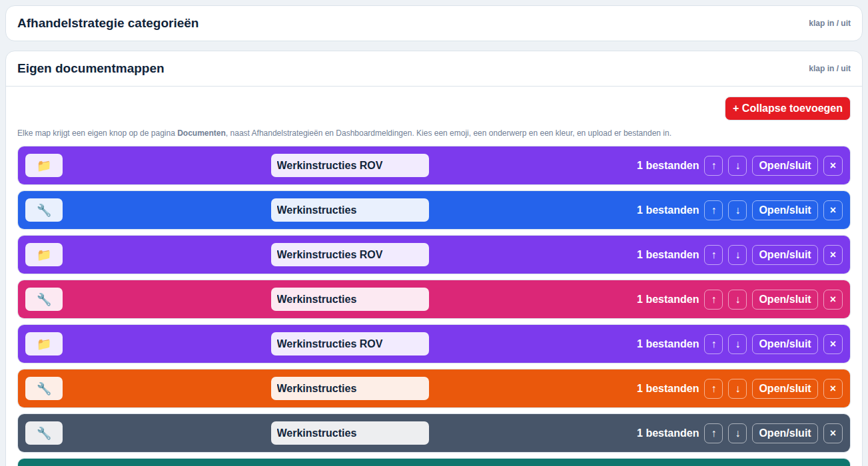Click the wrench emoji in the gray Werkinstructies row

click(44, 433)
